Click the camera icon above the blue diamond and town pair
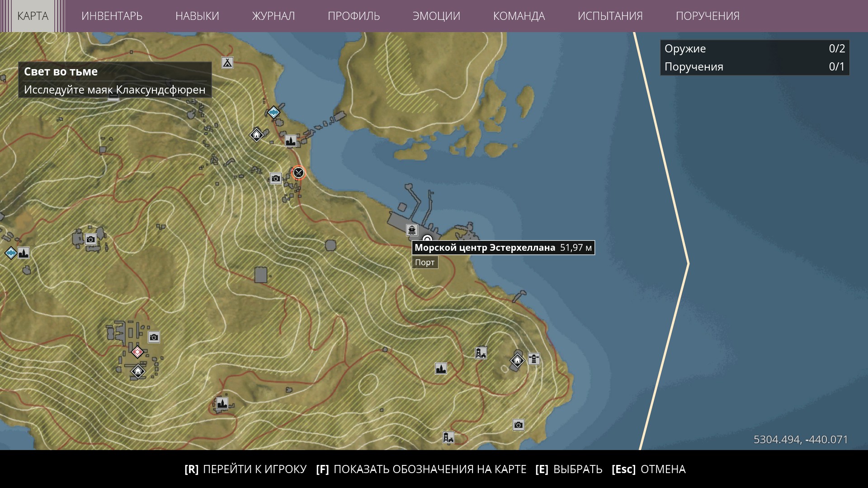Viewport: 868px width, 488px height. click(91, 239)
